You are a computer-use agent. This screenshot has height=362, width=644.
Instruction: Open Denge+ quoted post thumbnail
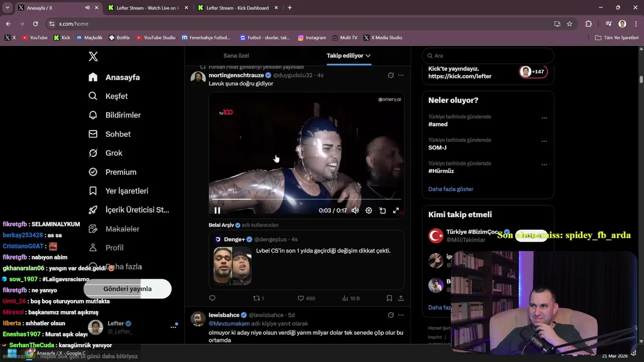[232, 266]
